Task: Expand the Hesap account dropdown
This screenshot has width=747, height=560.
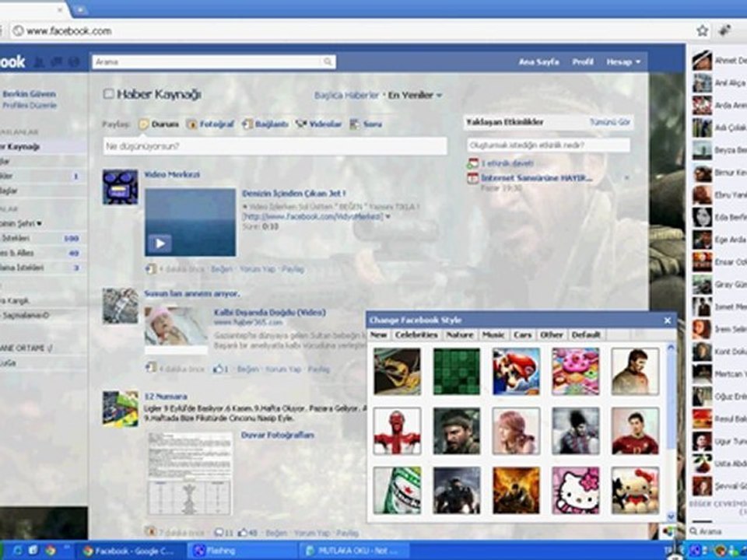Action: [623, 62]
